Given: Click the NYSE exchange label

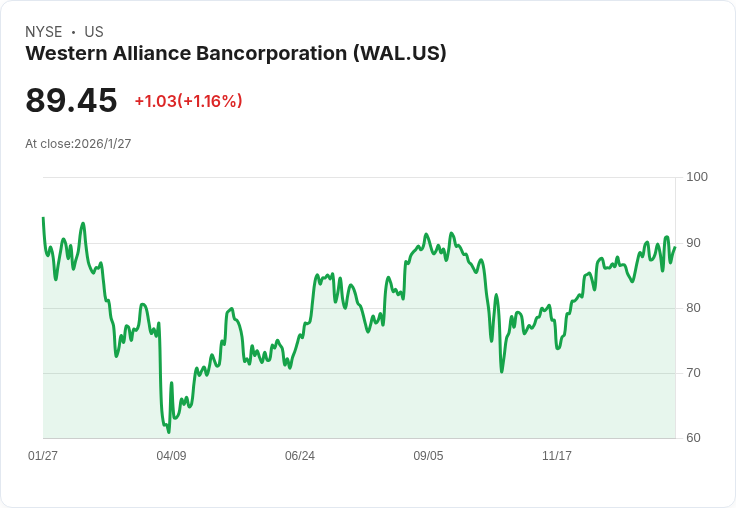Looking at the screenshot, I should point(44,32).
